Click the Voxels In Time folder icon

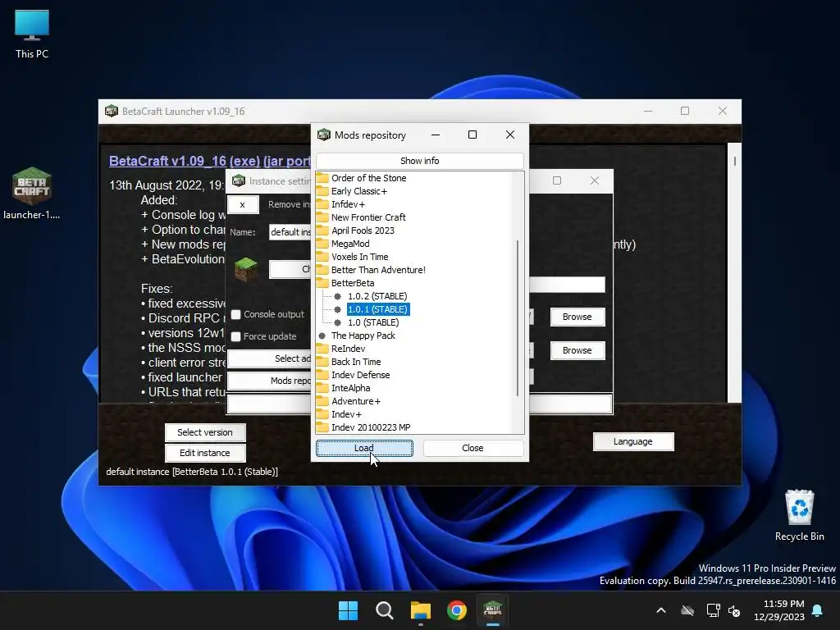[322, 257]
